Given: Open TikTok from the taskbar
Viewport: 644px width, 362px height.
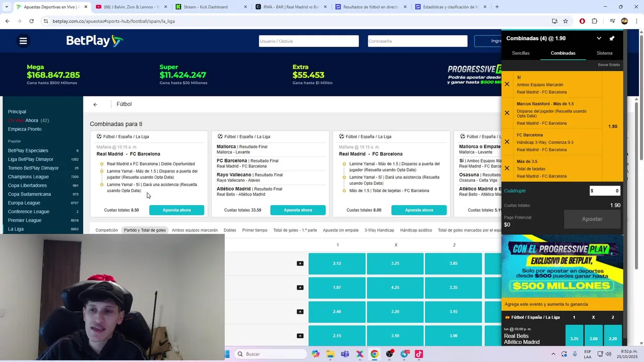Looking at the screenshot, I should 419,354.
